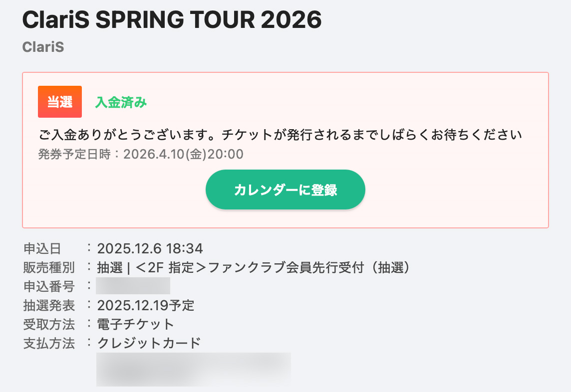Select the 2025.12.19予定 lottery date
The width and height of the screenshot is (571, 392).
146,305
